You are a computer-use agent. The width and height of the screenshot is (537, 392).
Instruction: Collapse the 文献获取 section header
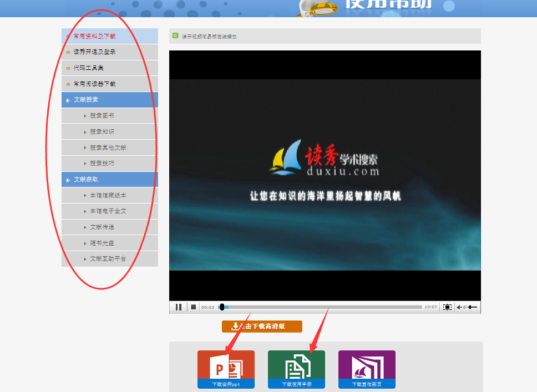pos(110,180)
